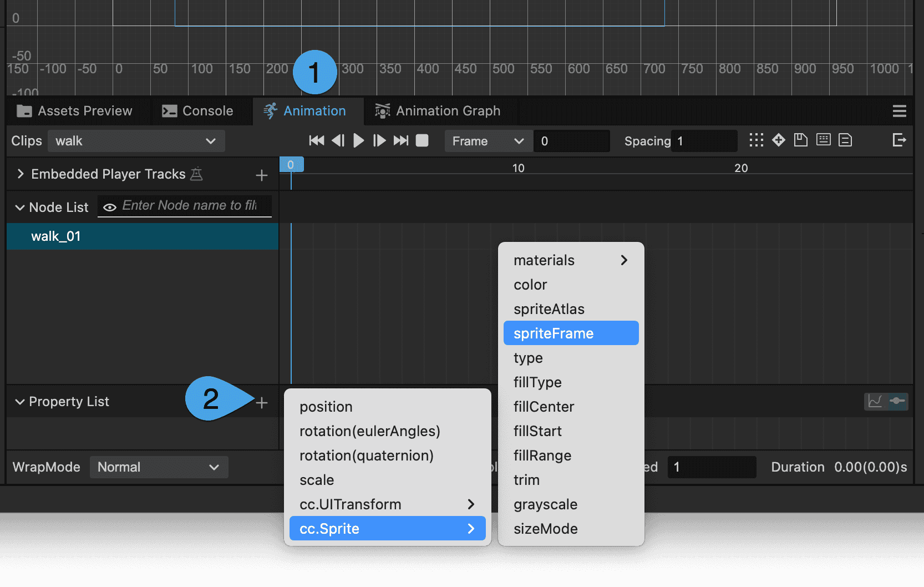The height and width of the screenshot is (587, 924).
Task: Exit animation edit mode
Action: (x=899, y=140)
